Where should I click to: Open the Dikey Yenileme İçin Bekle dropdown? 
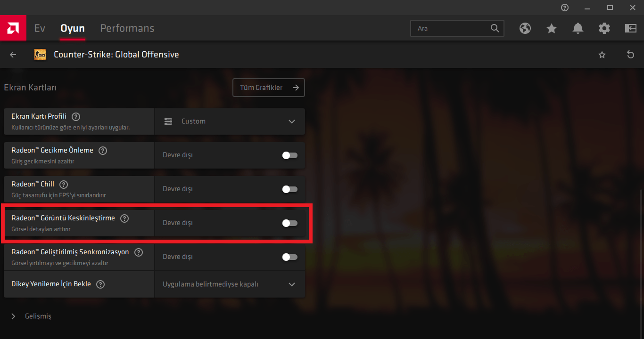click(x=230, y=284)
